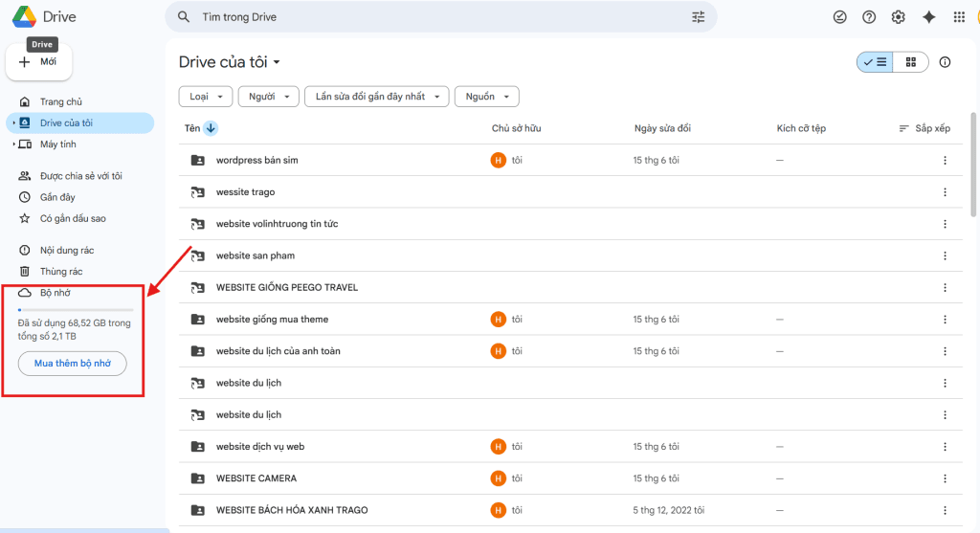Expand Drive của tôi tree arrow in sidebar
980x533 pixels.
coord(13,123)
